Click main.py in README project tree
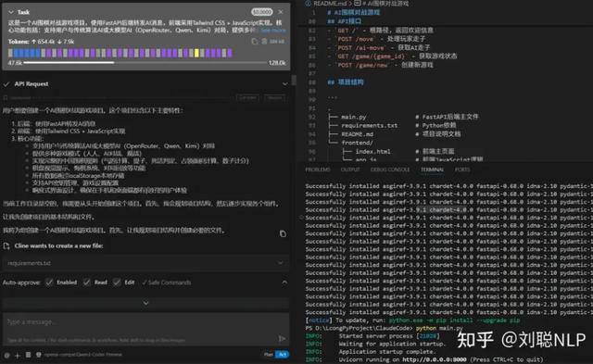This screenshot has height=364, width=593. tap(353, 118)
